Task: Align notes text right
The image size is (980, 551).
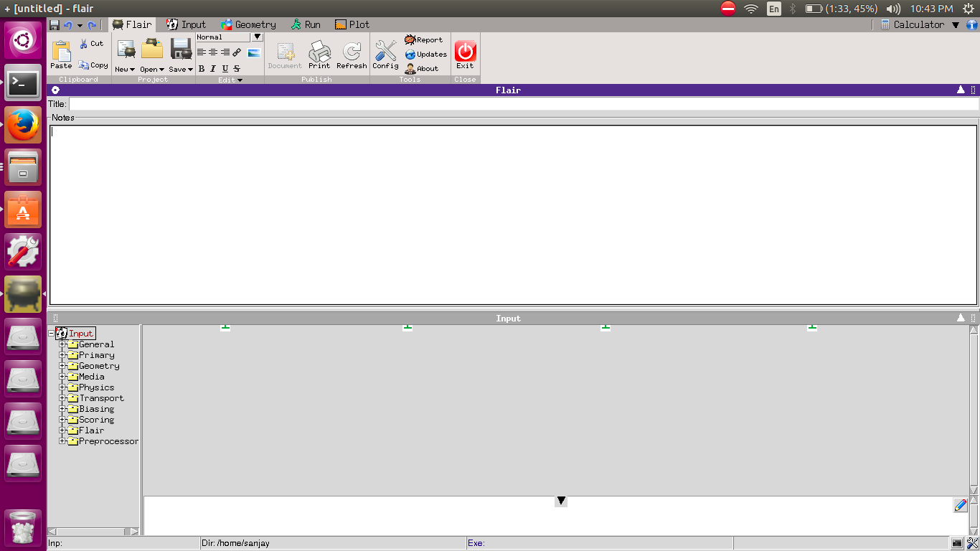Action: (225, 52)
